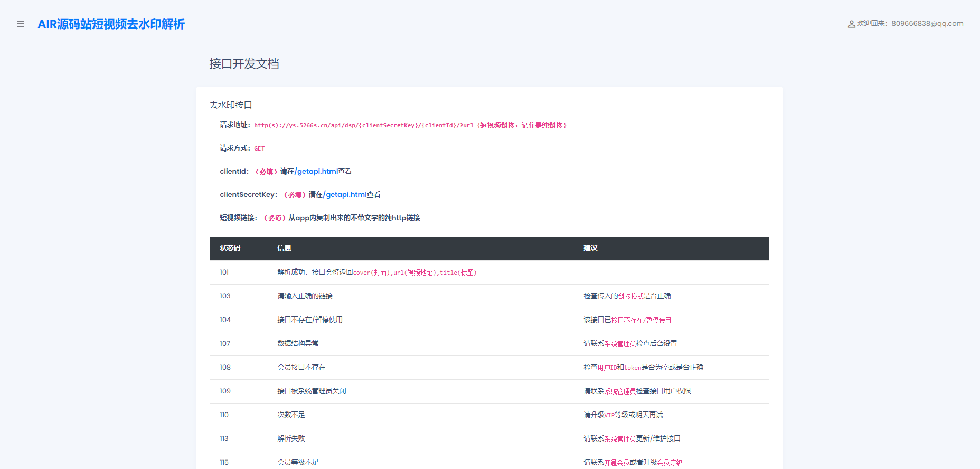This screenshot has height=469, width=980.
Task: Click the 接口被系统管理员关闭 message
Action: [x=312, y=391]
